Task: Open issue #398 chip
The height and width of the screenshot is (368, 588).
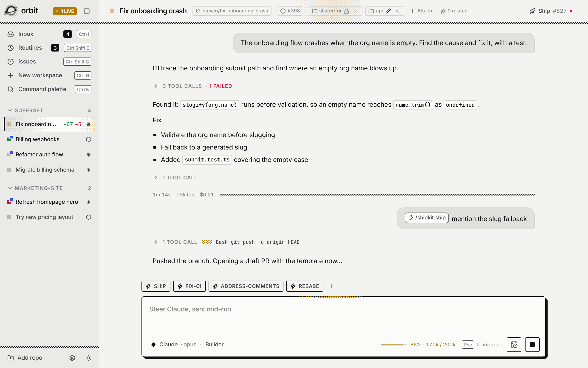Action: 290,11
